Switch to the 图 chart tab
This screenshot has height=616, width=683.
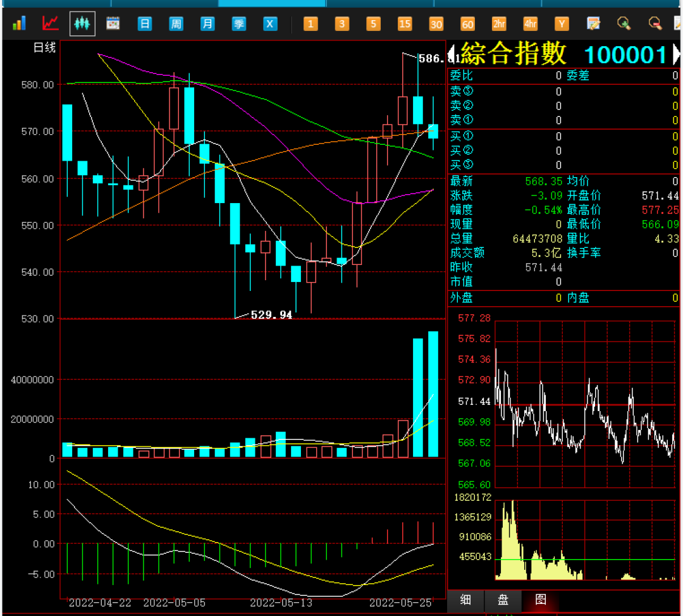(541, 600)
